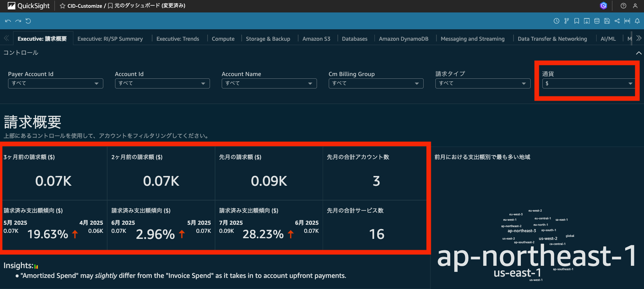Click the undo arrow icon
The width and height of the screenshot is (644, 289).
click(x=8, y=21)
